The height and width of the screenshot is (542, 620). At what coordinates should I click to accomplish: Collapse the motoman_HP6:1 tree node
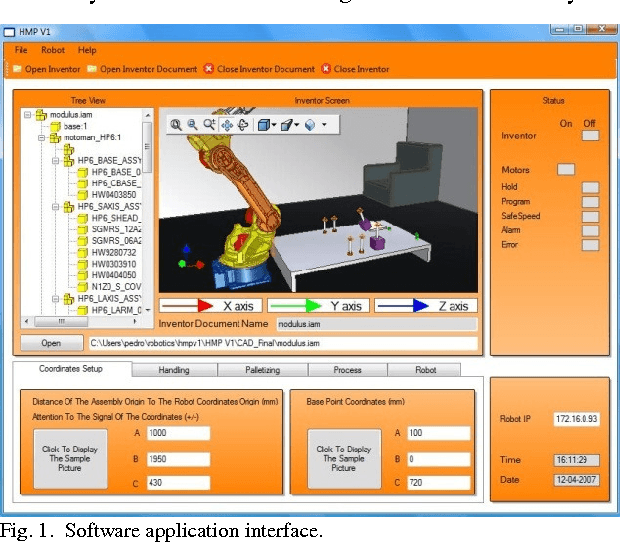[41, 138]
